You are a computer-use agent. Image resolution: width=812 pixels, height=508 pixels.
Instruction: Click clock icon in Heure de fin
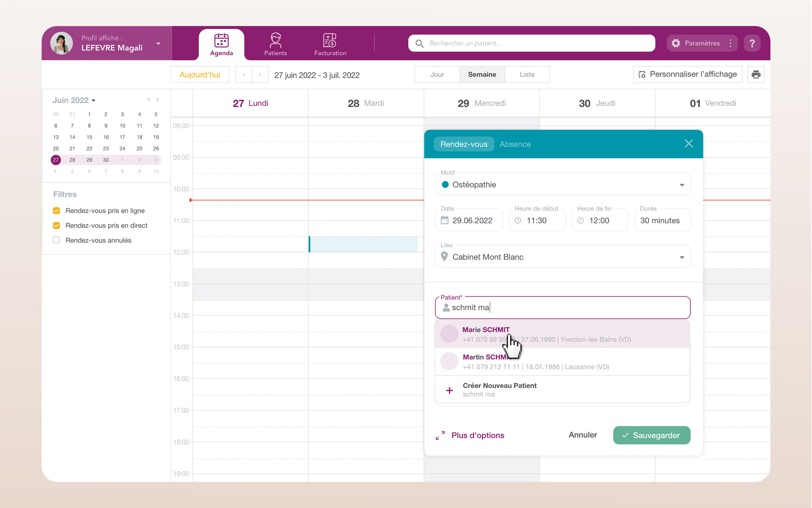coord(580,220)
